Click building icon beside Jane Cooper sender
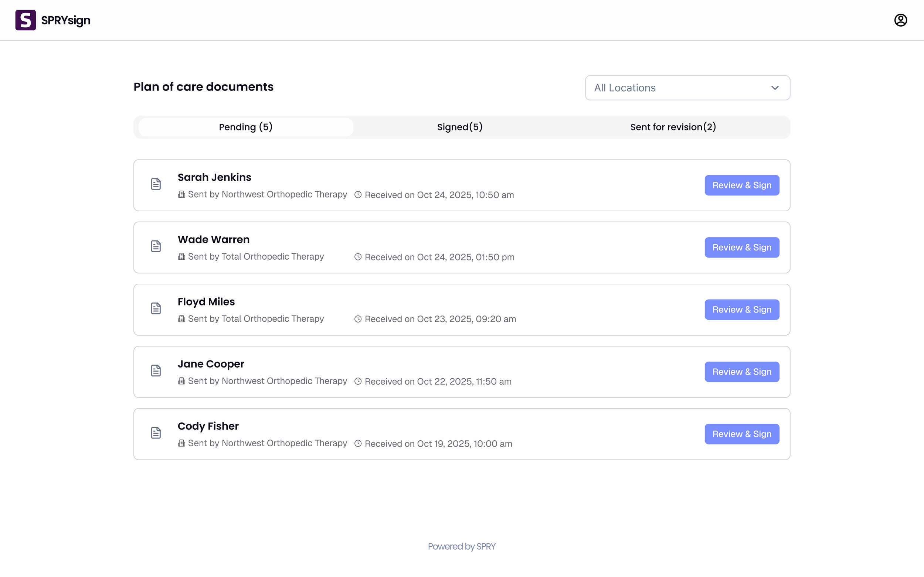The image size is (924, 577). [182, 381]
